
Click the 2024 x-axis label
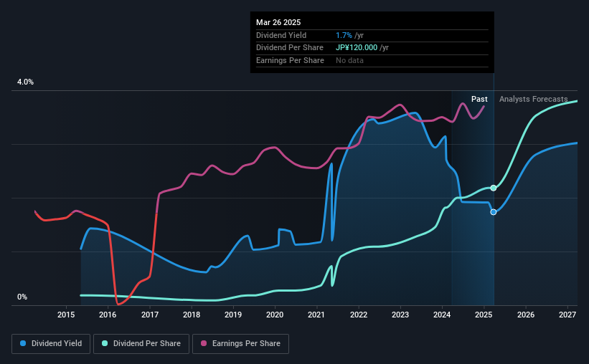point(442,315)
